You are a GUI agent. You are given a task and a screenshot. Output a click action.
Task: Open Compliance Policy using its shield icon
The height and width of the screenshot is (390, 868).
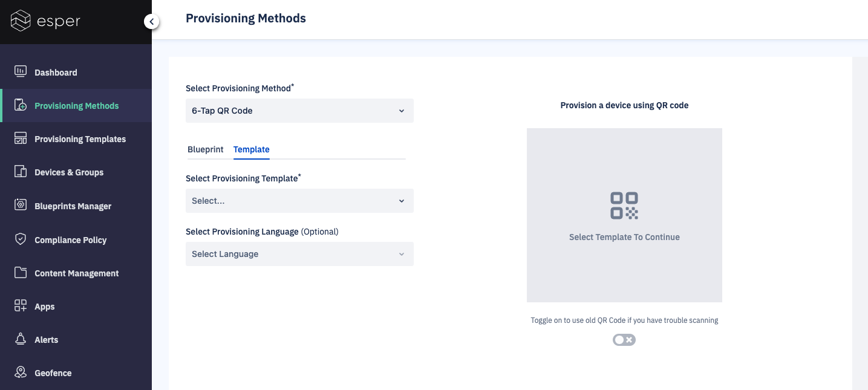coord(20,239)
